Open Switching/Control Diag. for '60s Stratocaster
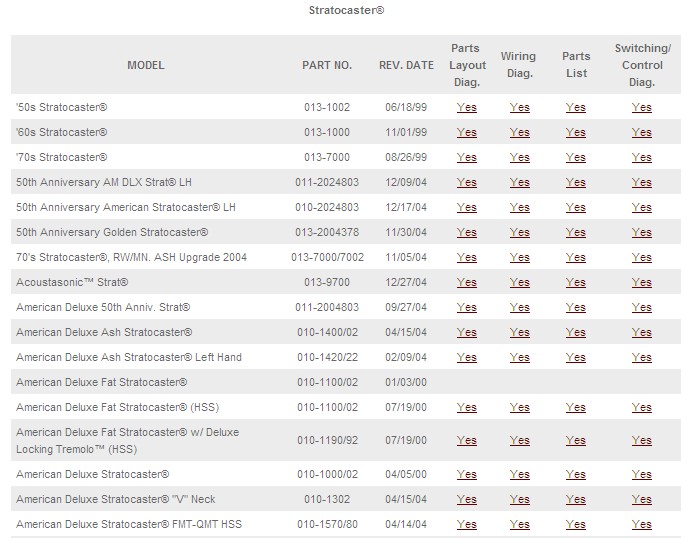 (641, 132)
